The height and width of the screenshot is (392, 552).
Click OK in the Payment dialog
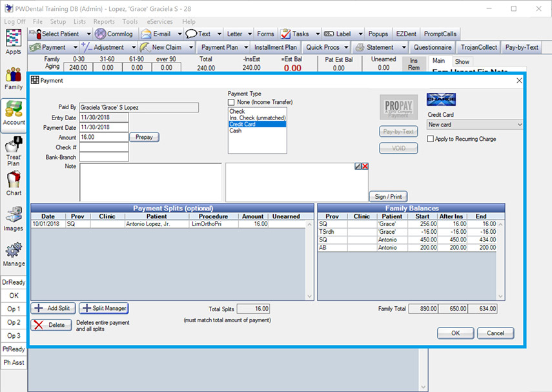(x=456, y=333)
